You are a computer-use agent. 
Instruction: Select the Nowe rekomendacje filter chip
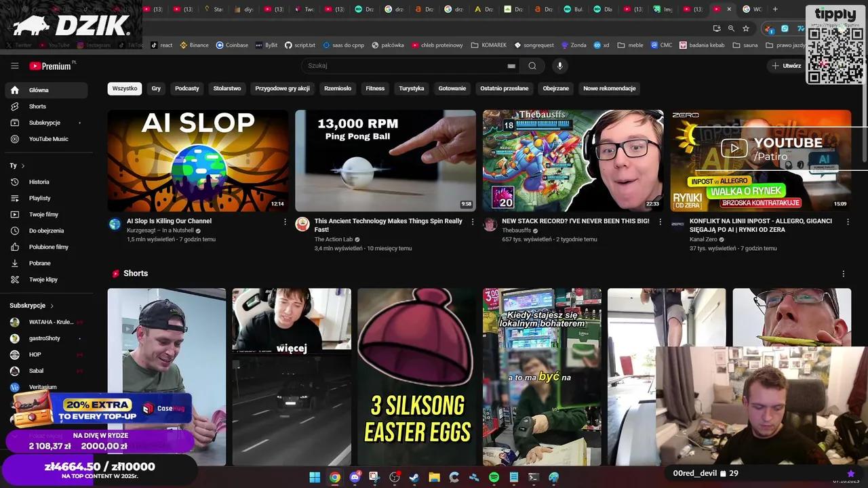pyautogui.click(x=610, y=89)
